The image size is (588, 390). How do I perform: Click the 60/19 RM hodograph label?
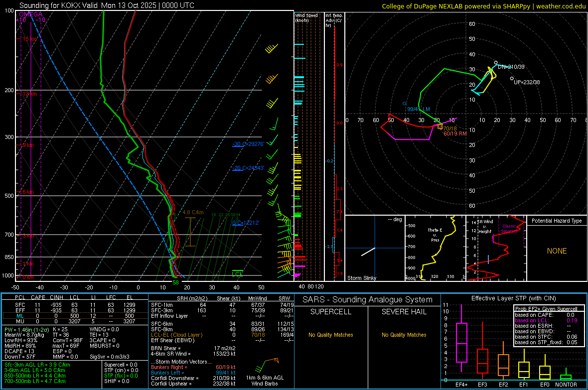(x=455, y=133)
